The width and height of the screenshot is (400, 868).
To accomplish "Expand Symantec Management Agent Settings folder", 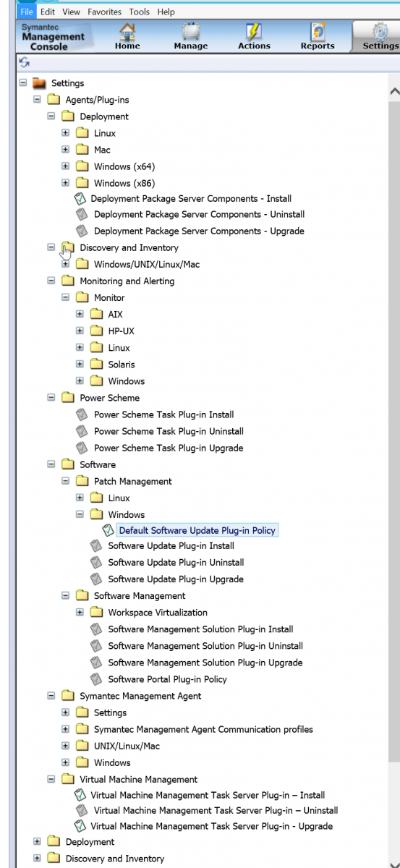I will point(65,712).
